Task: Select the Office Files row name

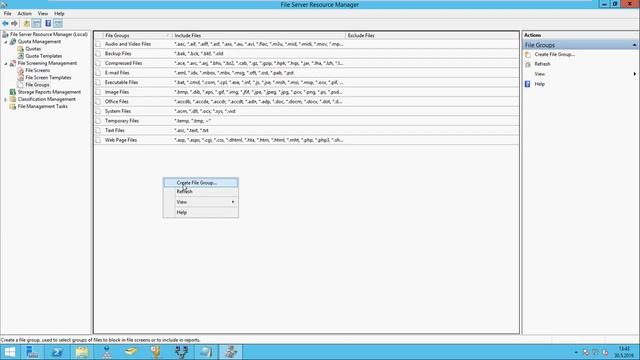Action: (x=117, y=102)
